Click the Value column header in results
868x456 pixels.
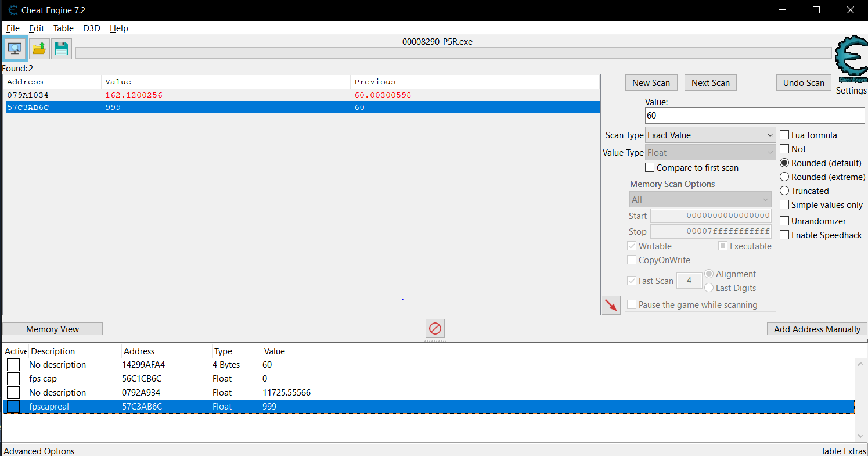[226, 82]
